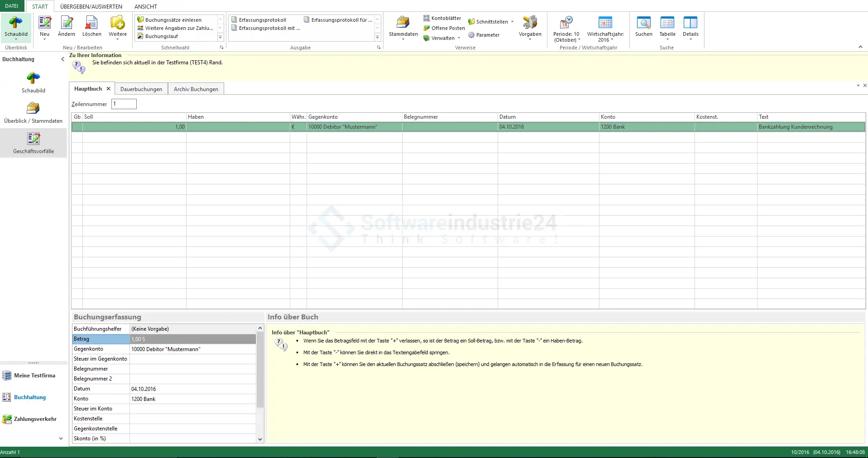Open the ÜBERGEBEN/AUSWERTEN ribbon tab

91,6
